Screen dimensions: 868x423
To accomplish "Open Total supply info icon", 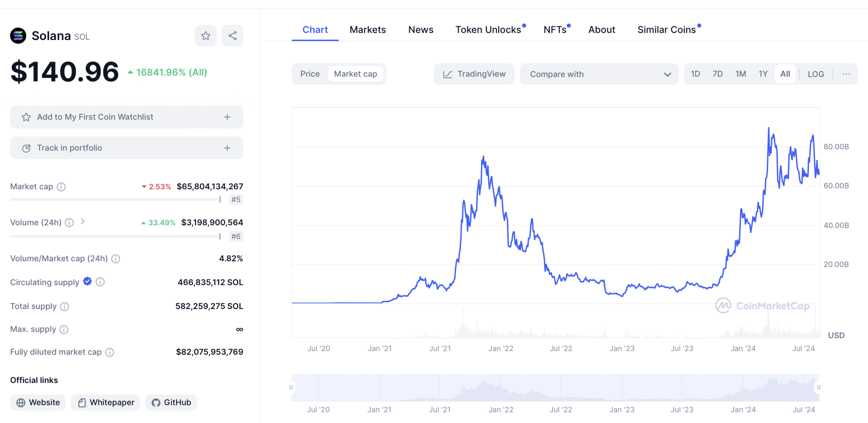I will 65,307.
